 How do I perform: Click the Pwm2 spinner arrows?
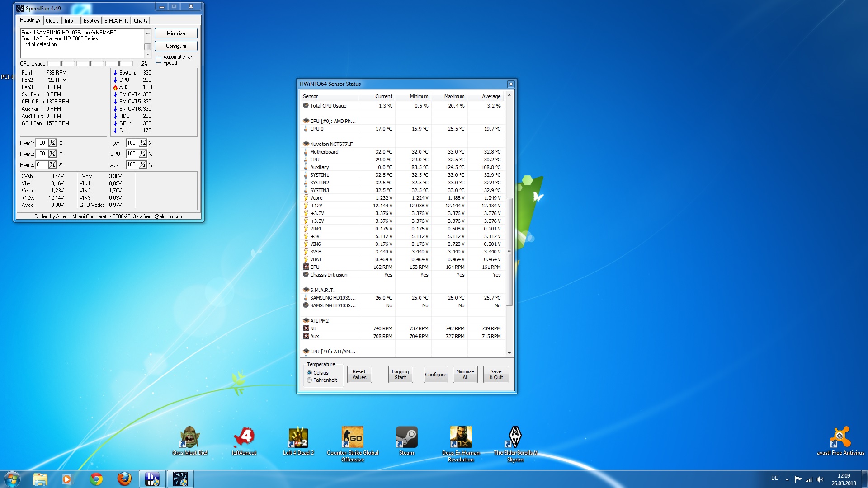click(x=52, y=154)
